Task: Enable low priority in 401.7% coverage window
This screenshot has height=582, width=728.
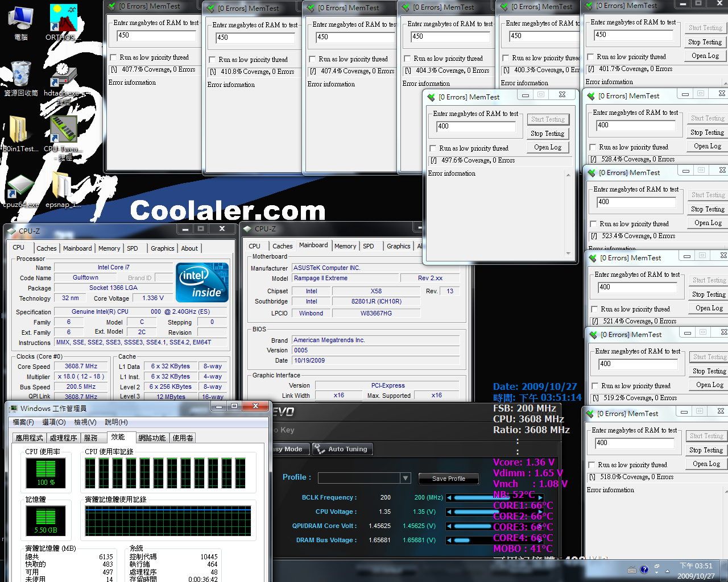Action: 590,57
